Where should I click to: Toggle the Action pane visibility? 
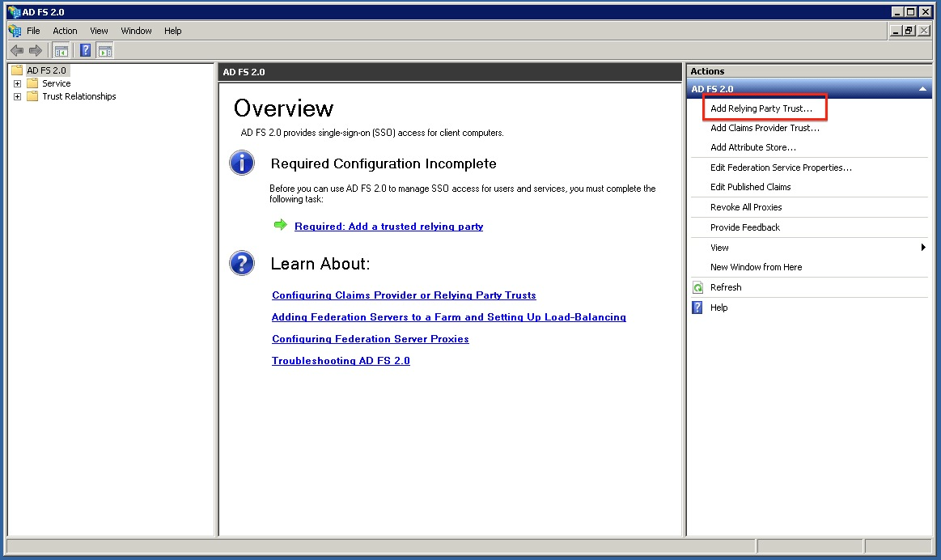[x=105, y=49]
